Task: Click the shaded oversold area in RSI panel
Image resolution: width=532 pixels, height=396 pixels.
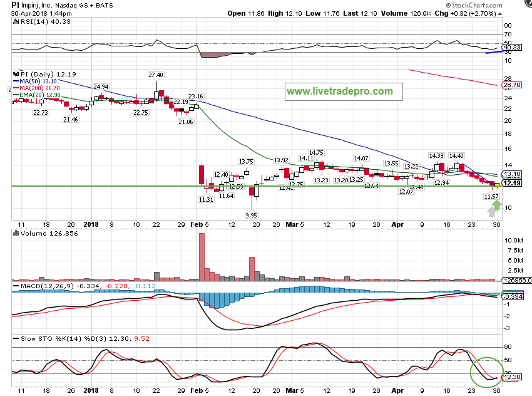Action: coord(219,55)
